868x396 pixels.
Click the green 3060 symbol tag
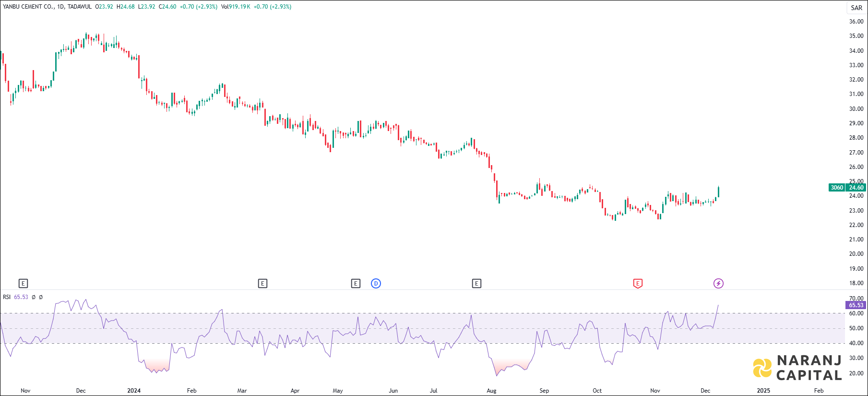837,188
